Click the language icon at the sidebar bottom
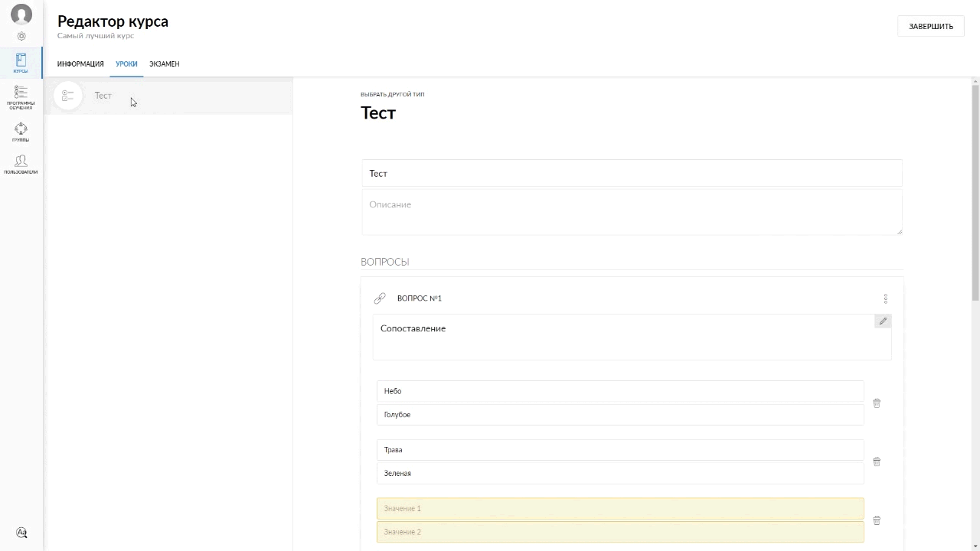This screenshot has width=980, height=551. coord(21,533)
